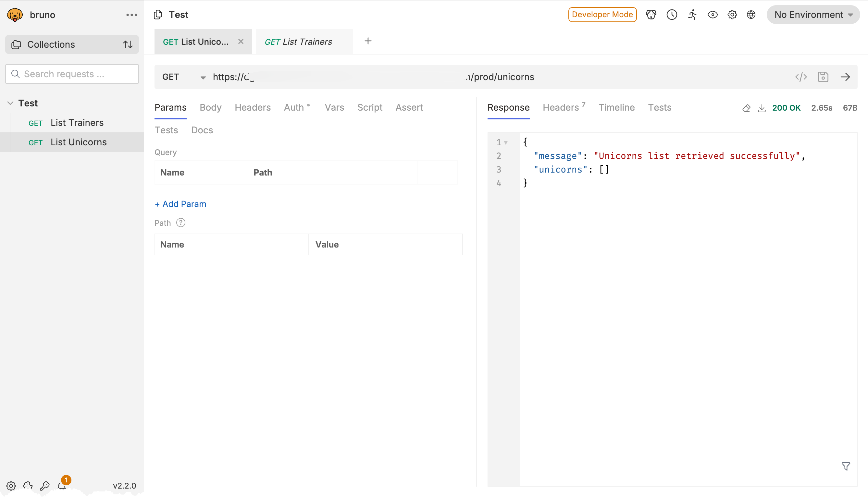Viewport: 868px width, 497px height.
Task: Open List Unicorns request in sidebar
Action: [72, 142]
